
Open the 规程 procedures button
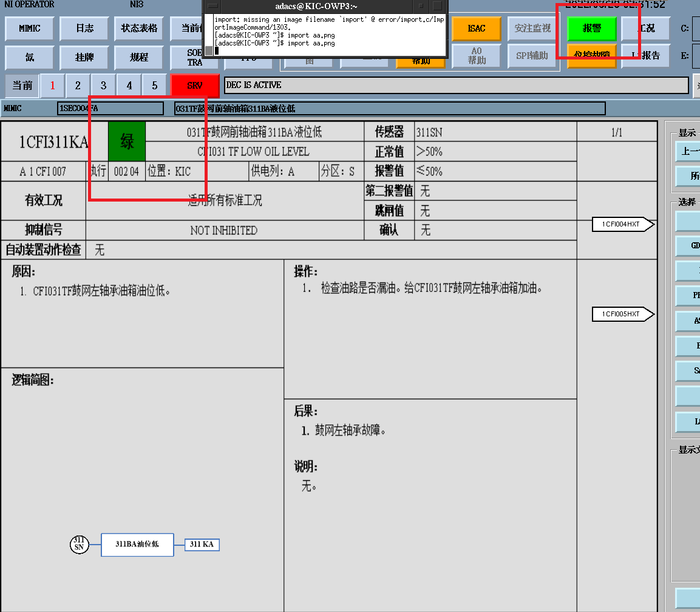point(139,58)
